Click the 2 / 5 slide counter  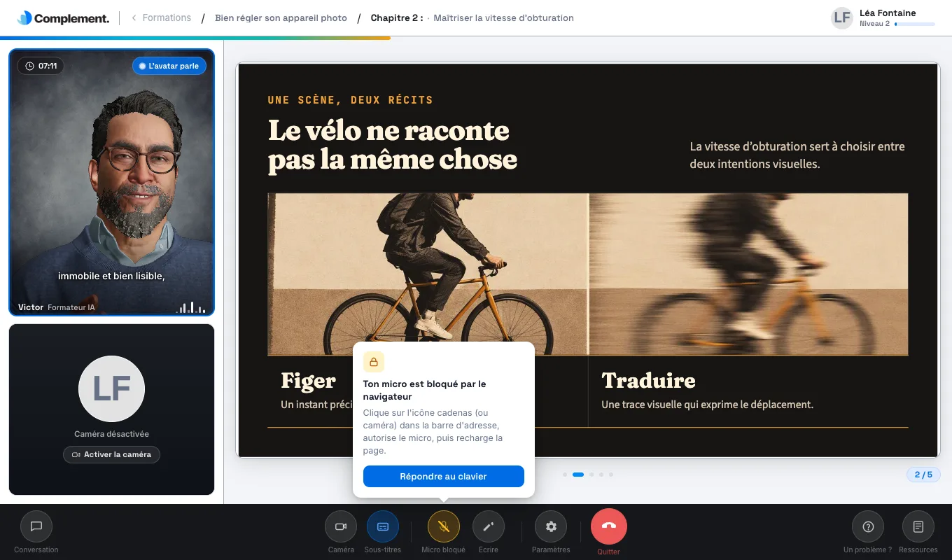coord(923,475)
